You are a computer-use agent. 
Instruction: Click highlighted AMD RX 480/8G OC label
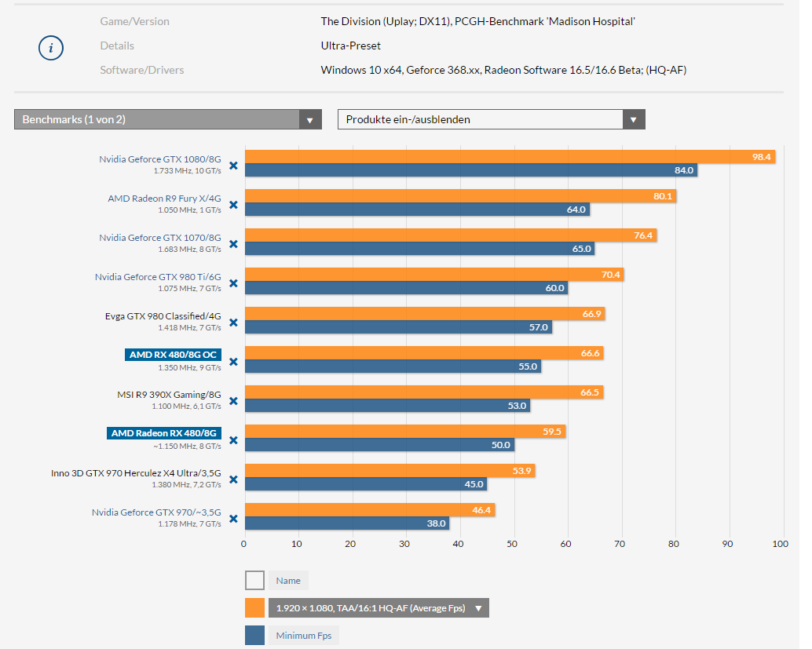[x=173, y=355]
